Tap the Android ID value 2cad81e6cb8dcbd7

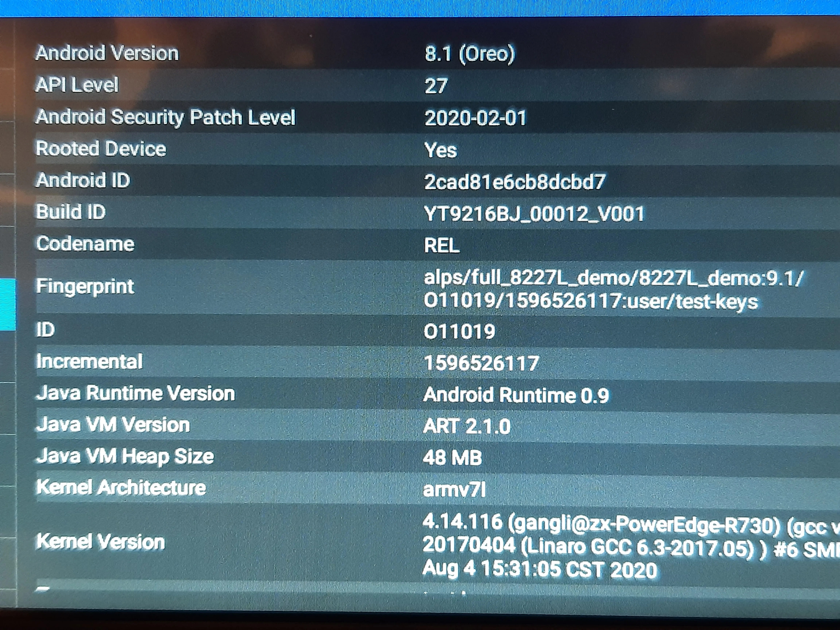(514, 182)
